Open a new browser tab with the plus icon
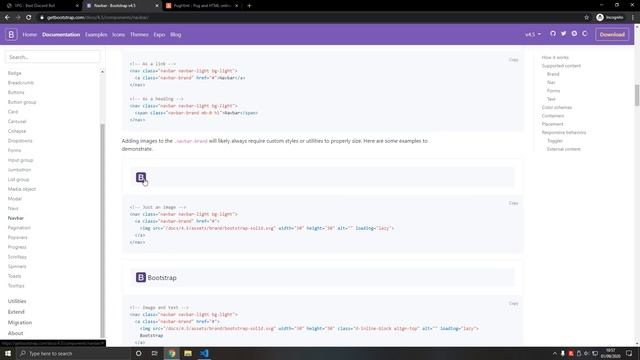 point(249,6)
